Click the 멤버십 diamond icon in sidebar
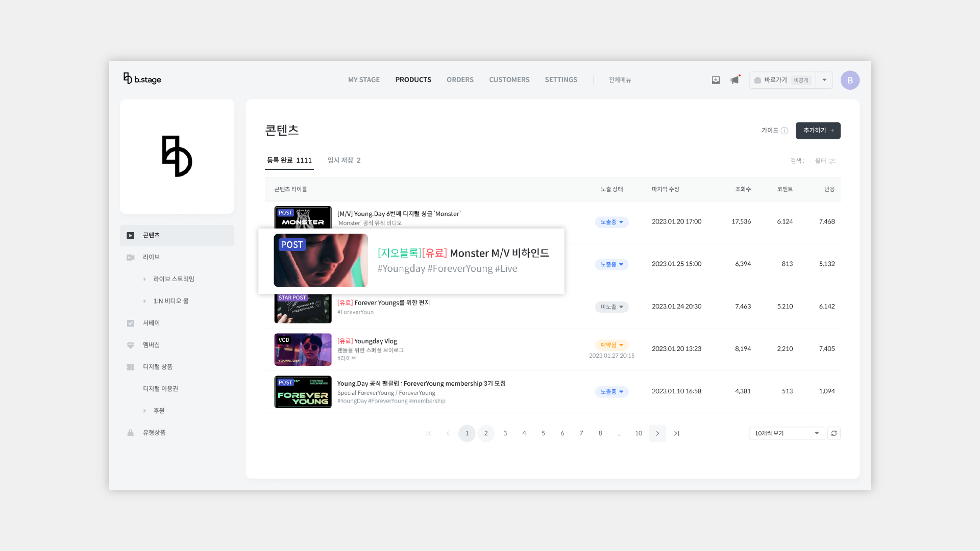The width and height of the screenshot is (980, 551). pyautogui.click(x=131, y=345)
